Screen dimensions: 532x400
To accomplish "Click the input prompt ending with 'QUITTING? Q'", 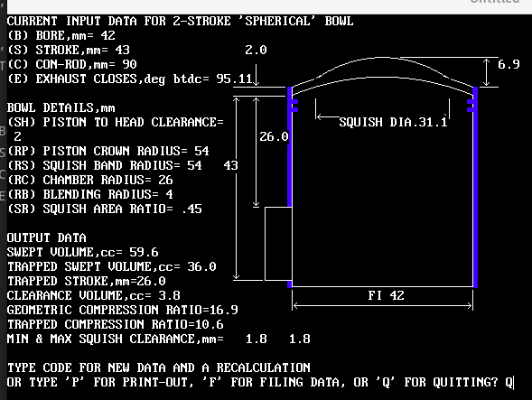I will 260,382.
